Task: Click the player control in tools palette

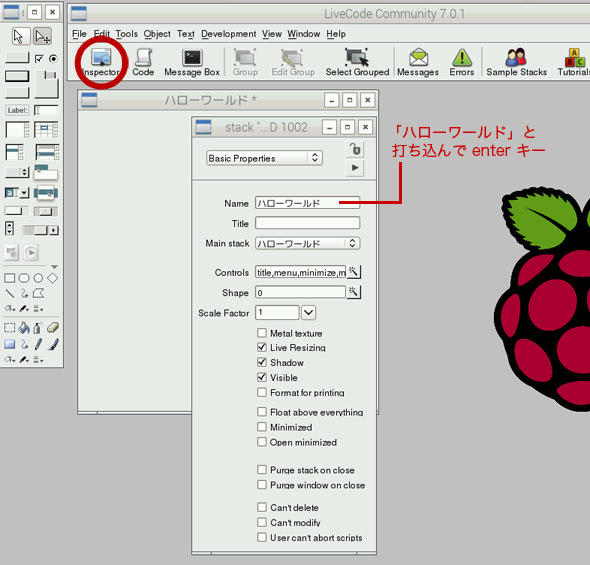Action: (x=31, y=252)
